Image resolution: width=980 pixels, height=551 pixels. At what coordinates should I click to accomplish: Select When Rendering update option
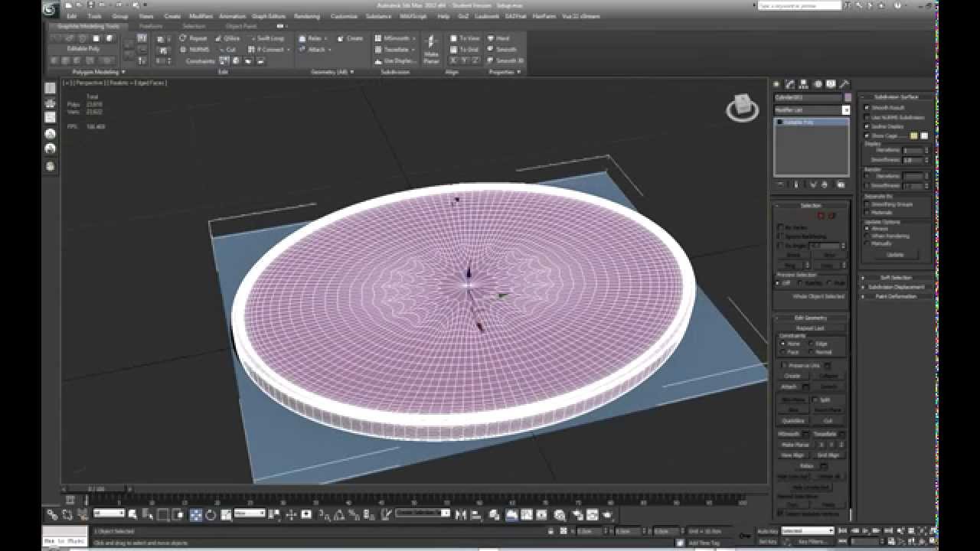point(867,236)
